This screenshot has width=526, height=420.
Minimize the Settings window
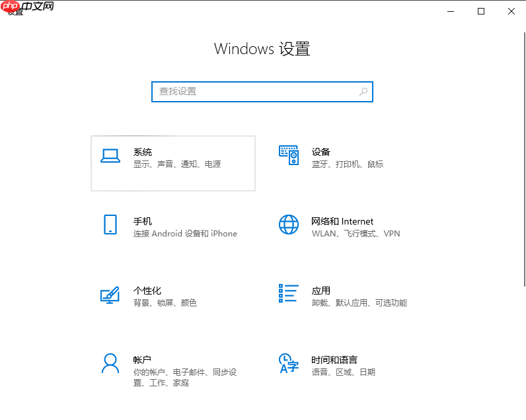coord(451,11)
